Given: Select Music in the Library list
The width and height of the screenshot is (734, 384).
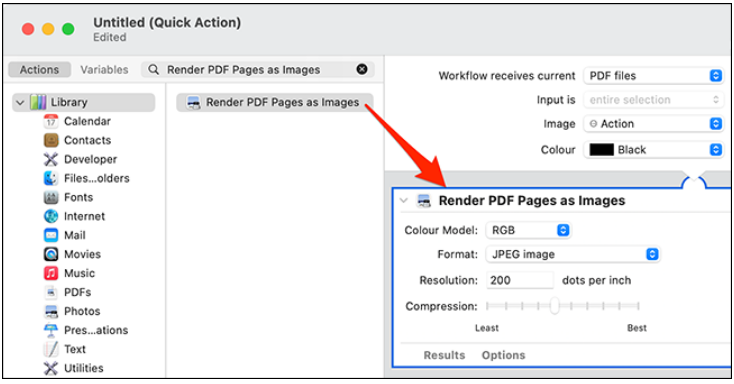Looking at the screenshot, I should pos(79,273).
